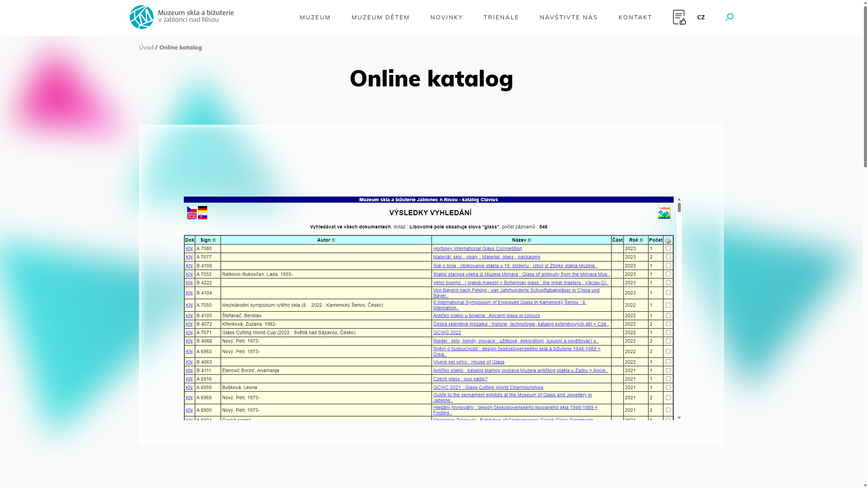Open KN link for row A 6969
The width and height of the screenshot is (868, 488).
[189, 398]
